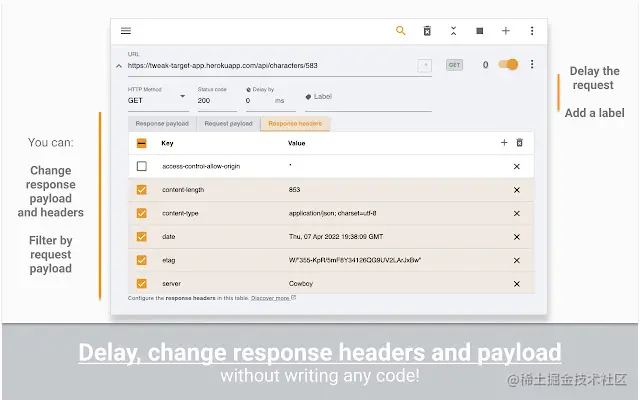
Task: Toggle the rule enabled switch
Action: [508, 64]
